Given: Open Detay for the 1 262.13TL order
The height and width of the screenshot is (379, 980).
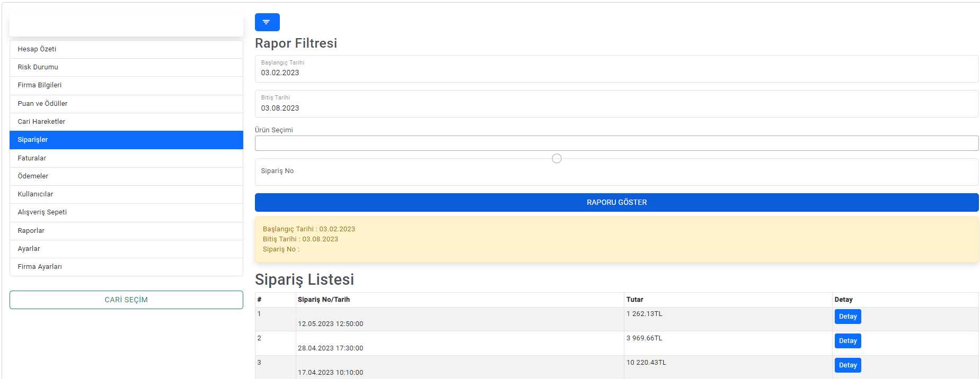Looking at the screenshot, I should coord(847,317).
